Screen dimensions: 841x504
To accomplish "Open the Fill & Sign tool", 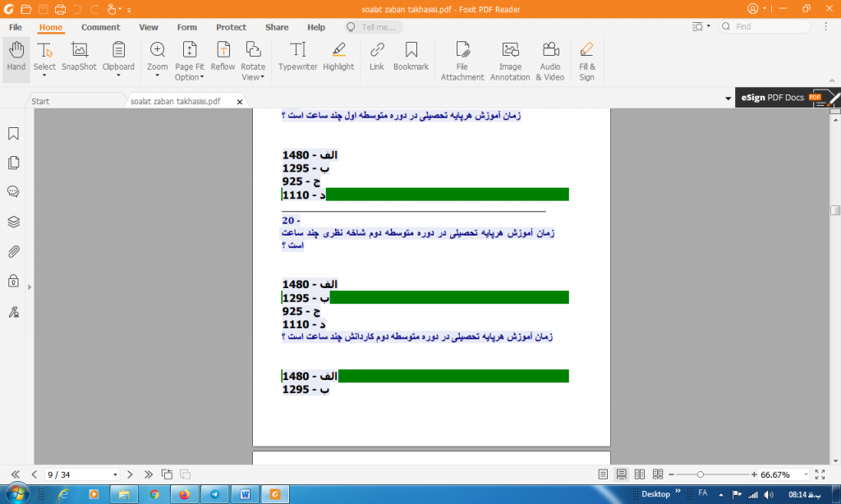I will click(586, 60).
